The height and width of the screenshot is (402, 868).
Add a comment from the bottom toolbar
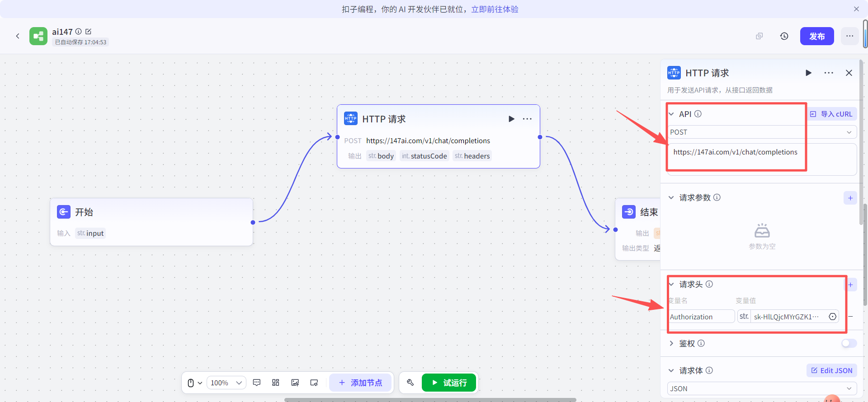click(x=257, y=383)
